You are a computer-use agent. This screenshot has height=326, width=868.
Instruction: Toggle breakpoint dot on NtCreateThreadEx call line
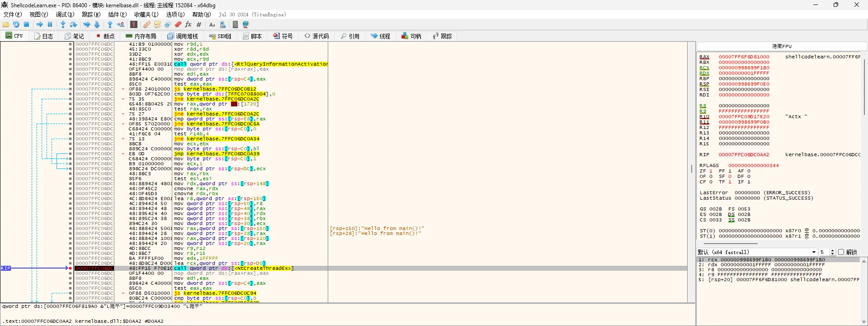(x=71, y=268)
